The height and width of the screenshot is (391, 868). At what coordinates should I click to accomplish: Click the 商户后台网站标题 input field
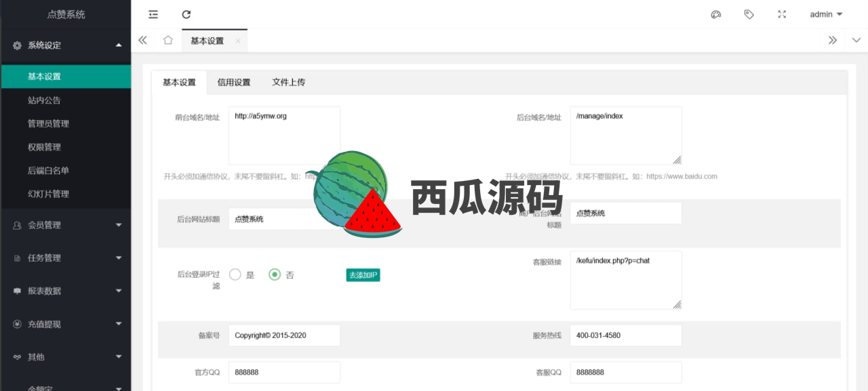pyautogui.click(x=626, y=213)
